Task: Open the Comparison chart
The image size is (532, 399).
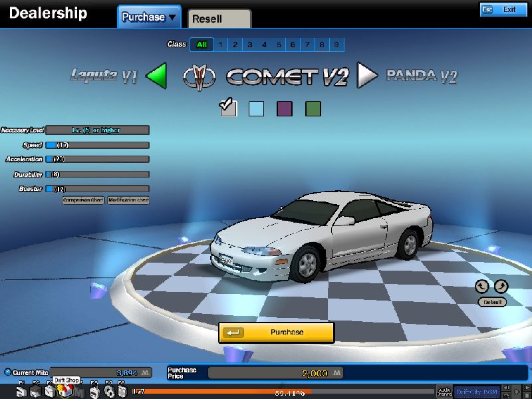Action: click(x=83, y=200)
